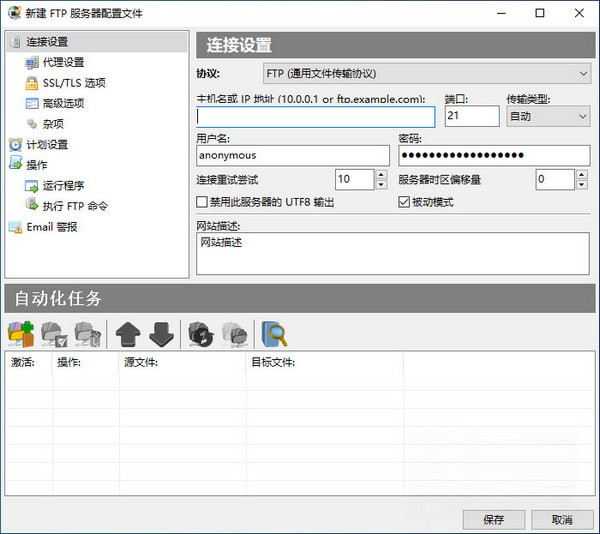Click the delete automation task trash icon
This screenshot has height=534, width=600.
(87, 334)
